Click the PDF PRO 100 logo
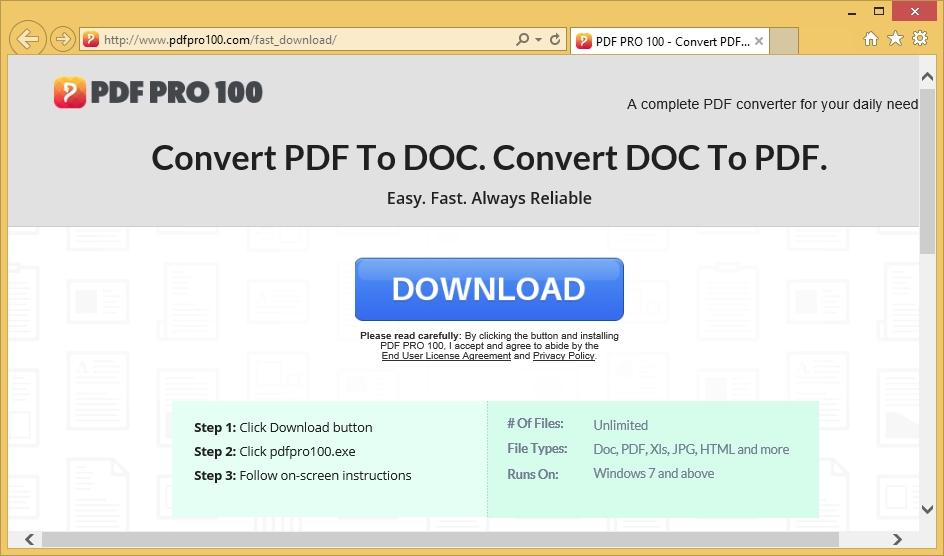 tap(158, 93)
